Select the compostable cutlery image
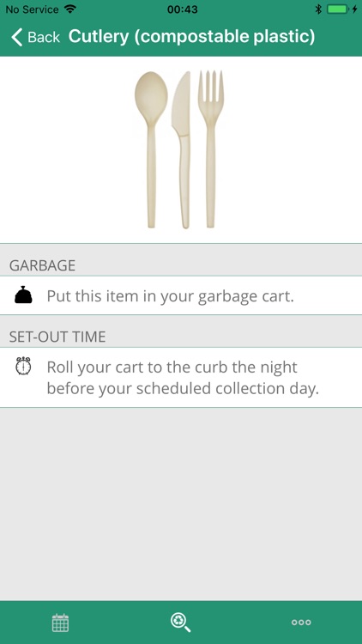This screenshot has height=644, width=362. point(179,149)
